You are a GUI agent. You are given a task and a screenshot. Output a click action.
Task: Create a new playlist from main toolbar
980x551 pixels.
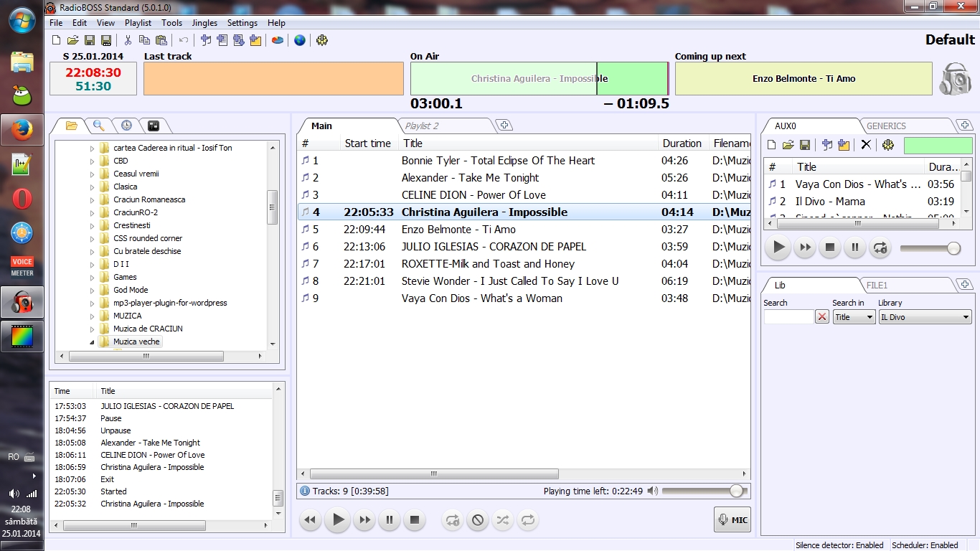(56, 40)
